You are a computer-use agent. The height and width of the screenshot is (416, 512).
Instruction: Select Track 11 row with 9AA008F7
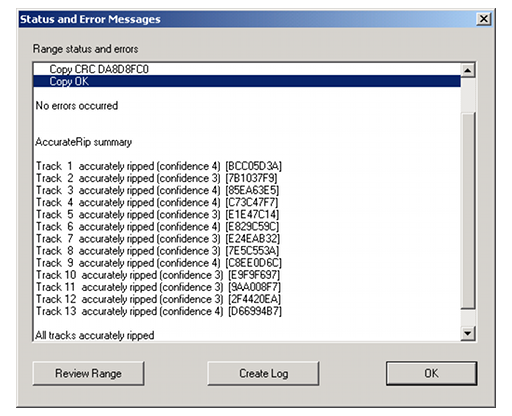pyautogui.click(x=247, y=287)
